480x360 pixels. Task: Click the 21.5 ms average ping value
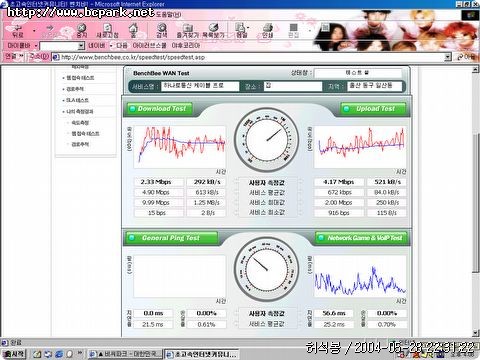153,324
